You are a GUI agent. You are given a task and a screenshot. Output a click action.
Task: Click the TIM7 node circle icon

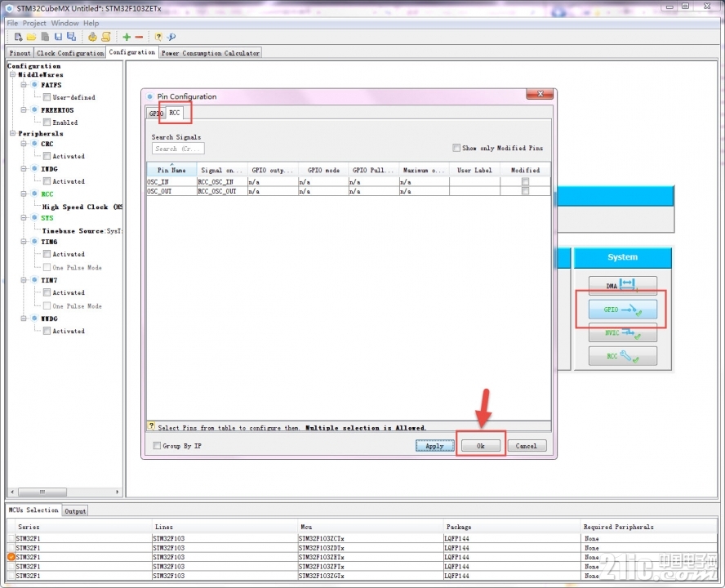pyautogui.click(x=34, y=280)
